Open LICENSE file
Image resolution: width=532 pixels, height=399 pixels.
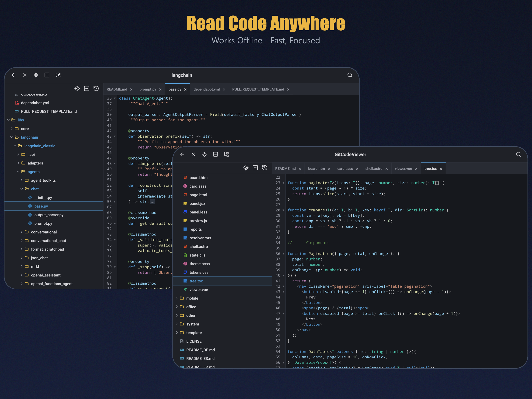(223, 341)
